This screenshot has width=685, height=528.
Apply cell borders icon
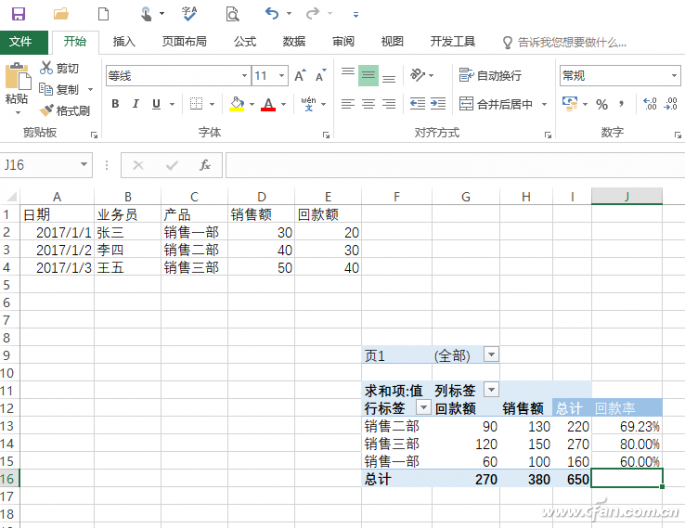196,104
